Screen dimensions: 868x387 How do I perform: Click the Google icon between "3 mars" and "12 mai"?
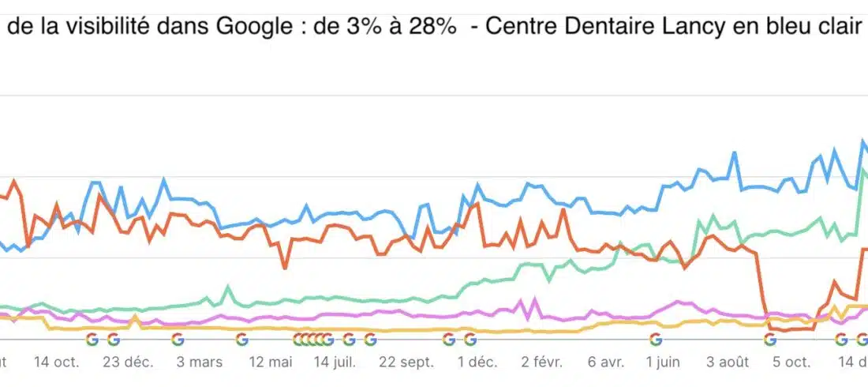click(x=241, y=340)
